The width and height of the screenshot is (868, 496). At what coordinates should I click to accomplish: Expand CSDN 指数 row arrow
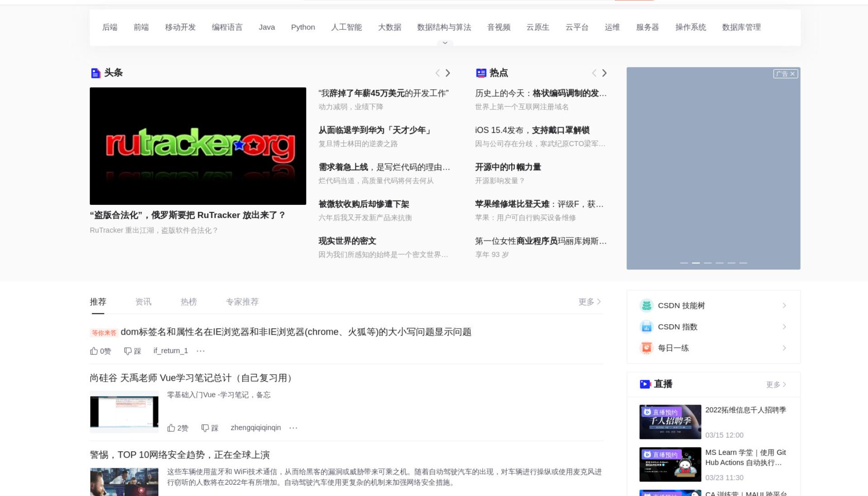(x=784, y=327)
